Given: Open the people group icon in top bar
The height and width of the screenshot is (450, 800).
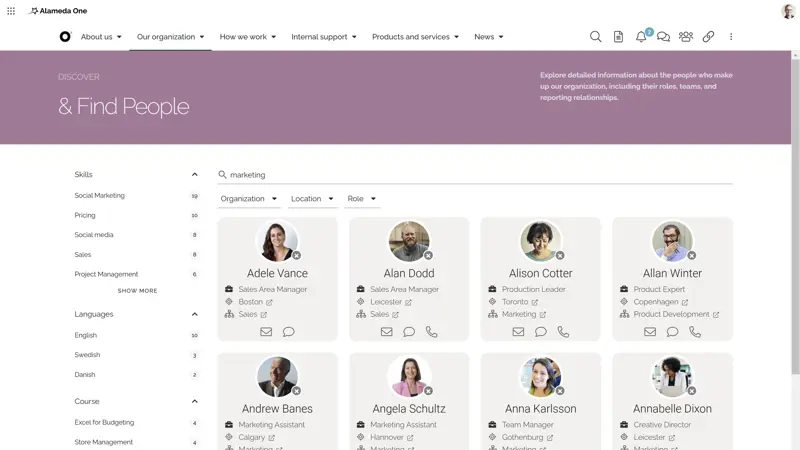Looking at the screenshot, I should tap(686, 37).
